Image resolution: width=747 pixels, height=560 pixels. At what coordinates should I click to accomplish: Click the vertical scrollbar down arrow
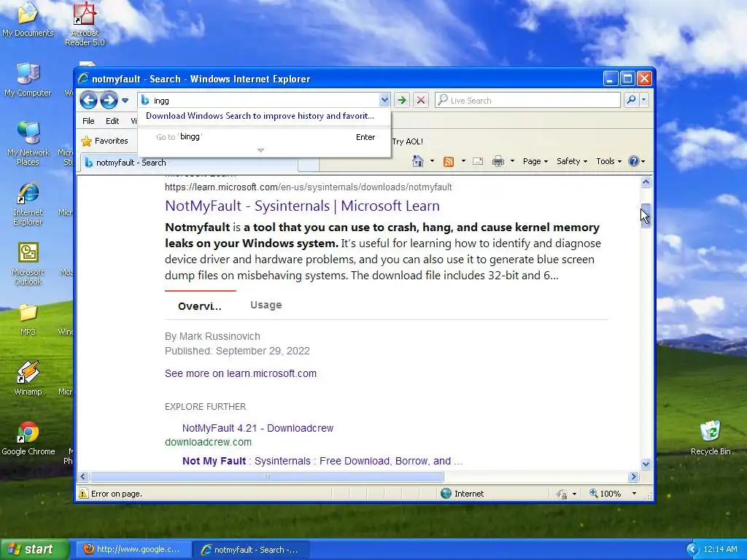(646, 464)
